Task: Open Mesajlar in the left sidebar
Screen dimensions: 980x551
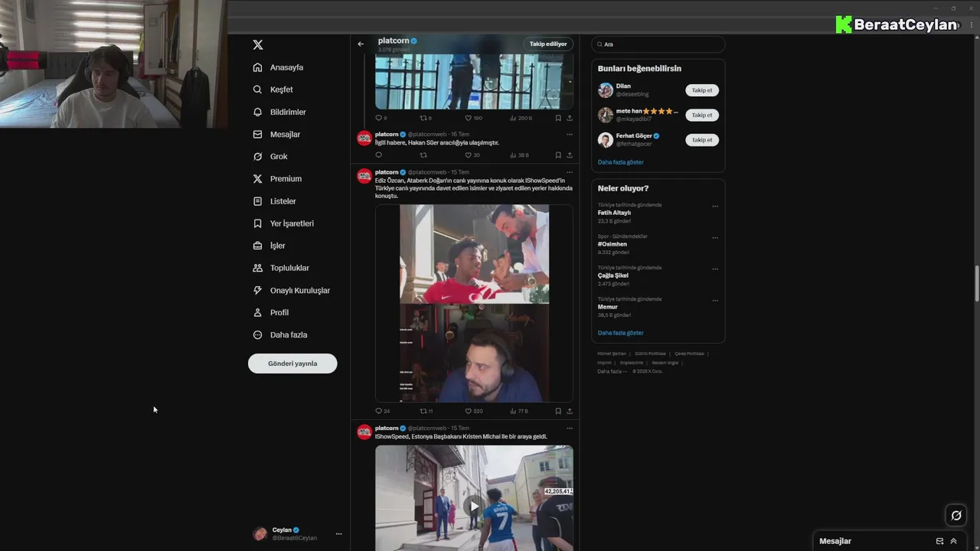Action: point(276,134)
